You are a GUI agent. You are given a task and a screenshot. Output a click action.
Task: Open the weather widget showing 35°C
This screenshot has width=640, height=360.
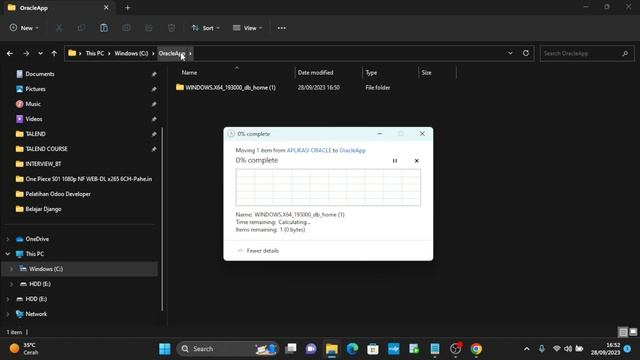24,349
